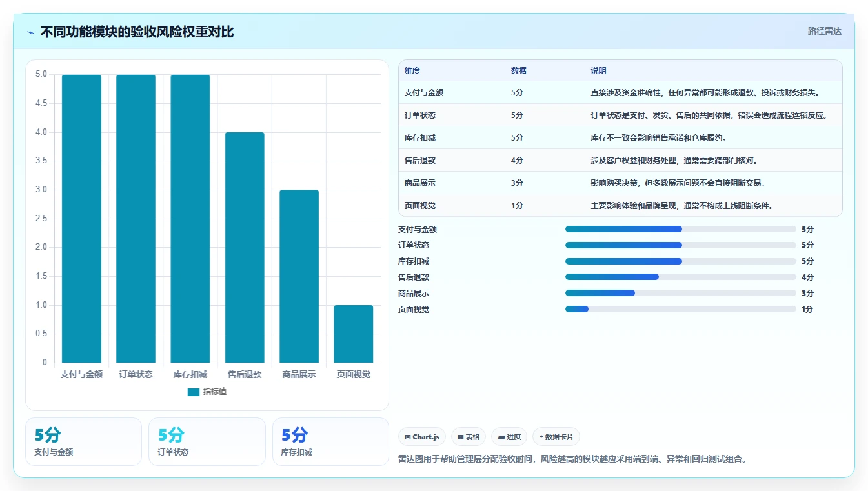Click the 售后退款 progress bar
This screenshot has width=868, height=491.
pos(680,277)
